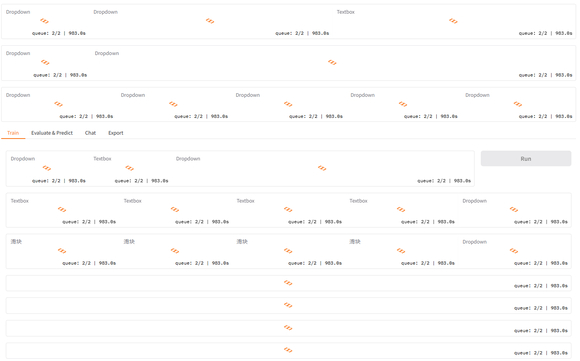
Task: Click the Train tab
Action: pos(13,133)
